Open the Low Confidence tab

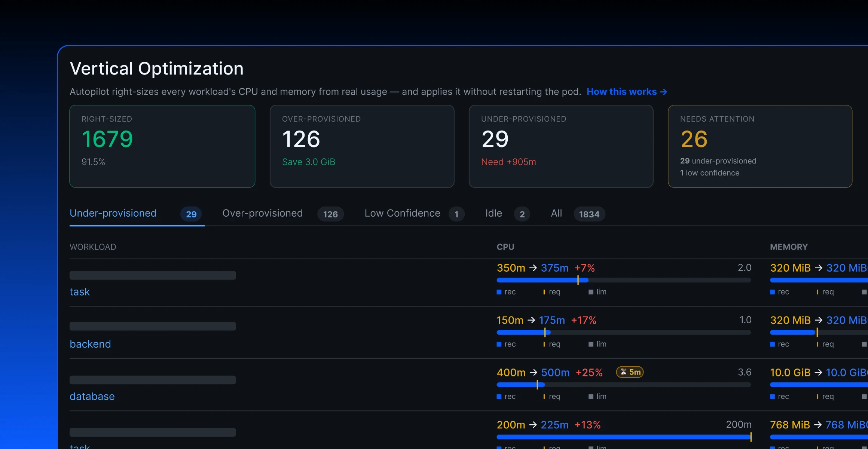415,214
